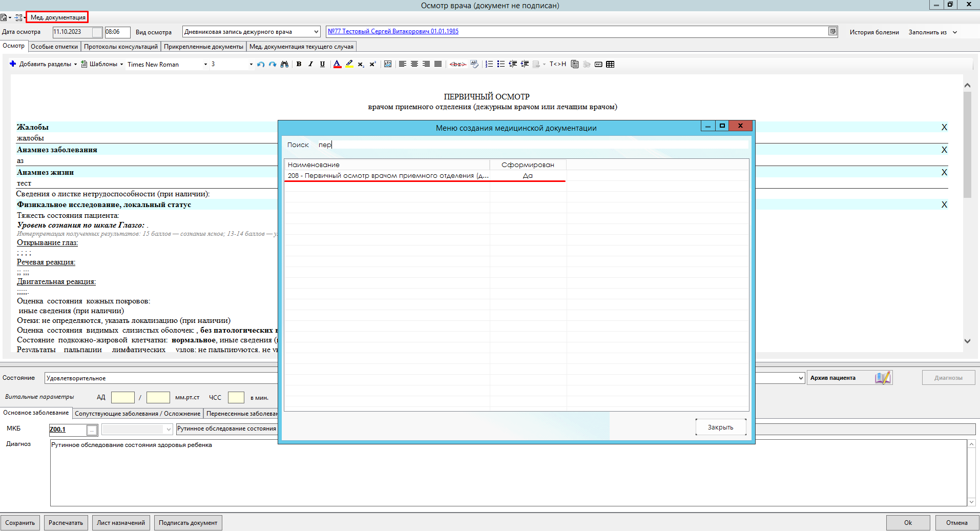Click the insert image icon
The image size is (980, 531).
point(388,64)
